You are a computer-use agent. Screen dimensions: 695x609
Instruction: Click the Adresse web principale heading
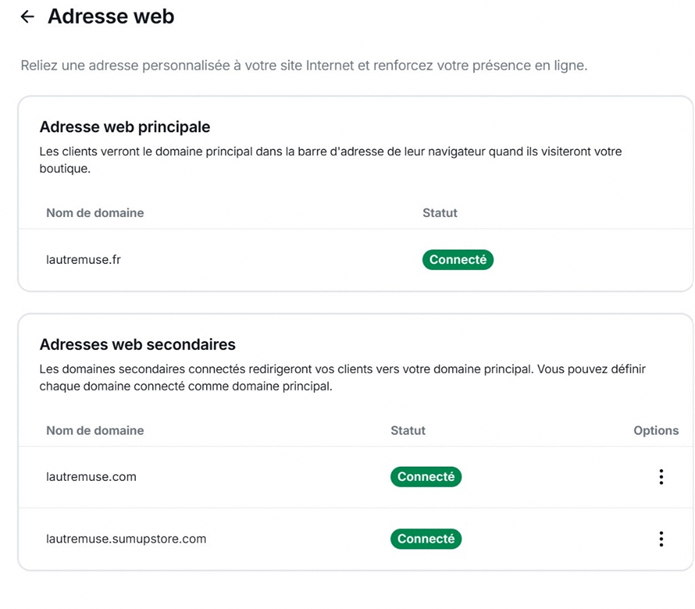coord(124,127)
